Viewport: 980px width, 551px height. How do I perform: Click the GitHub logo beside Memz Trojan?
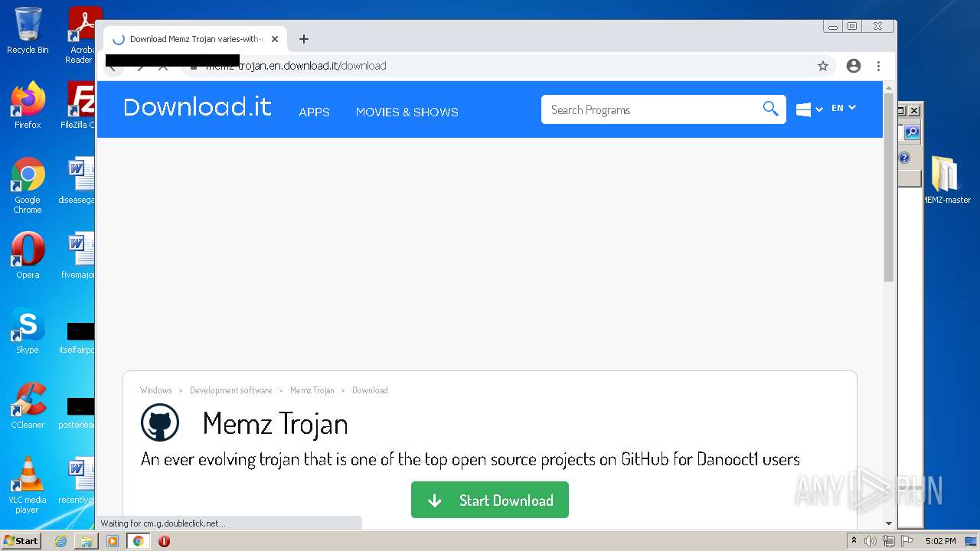[160, 423]
